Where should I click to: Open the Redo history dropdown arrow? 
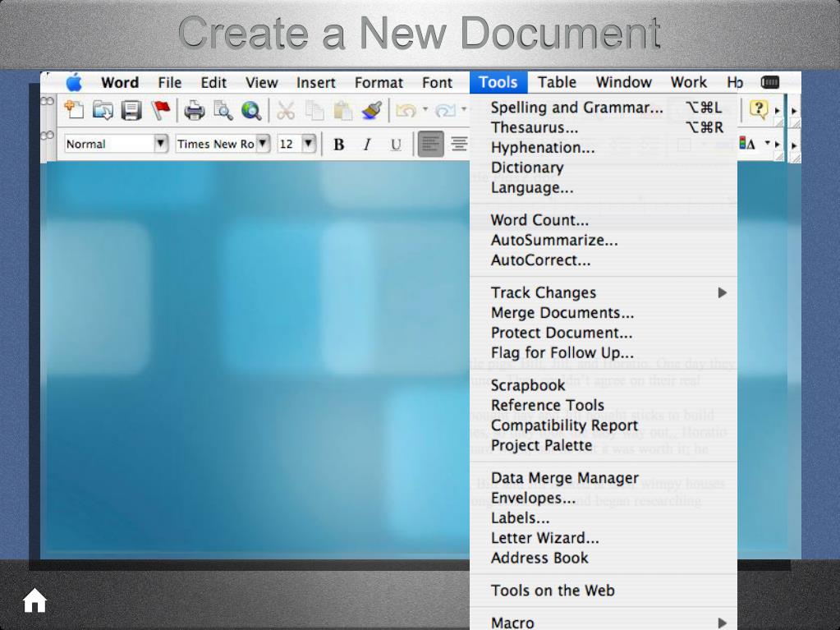(x=464, y=110)
